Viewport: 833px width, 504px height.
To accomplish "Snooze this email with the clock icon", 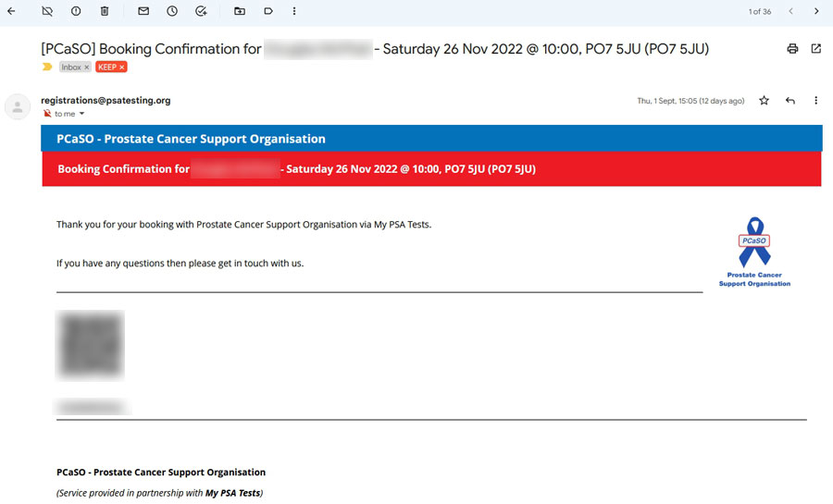I will coord(172,11).
